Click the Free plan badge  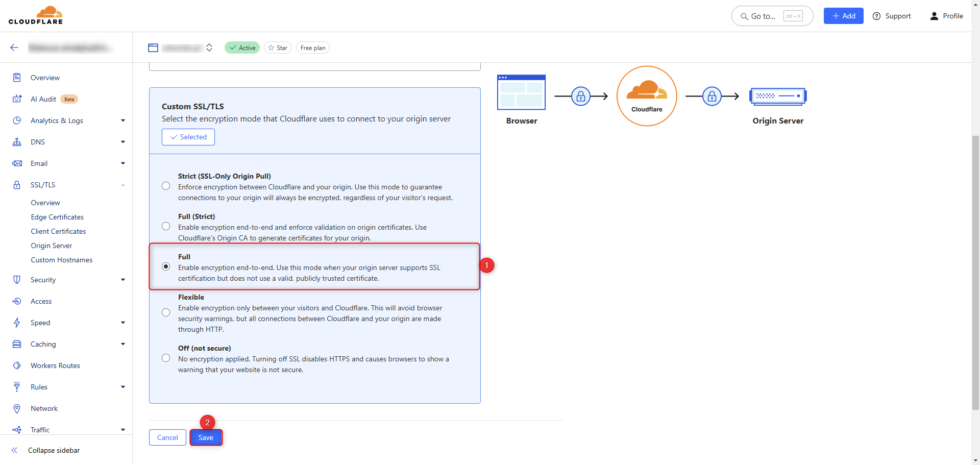[x=313, y=47]
